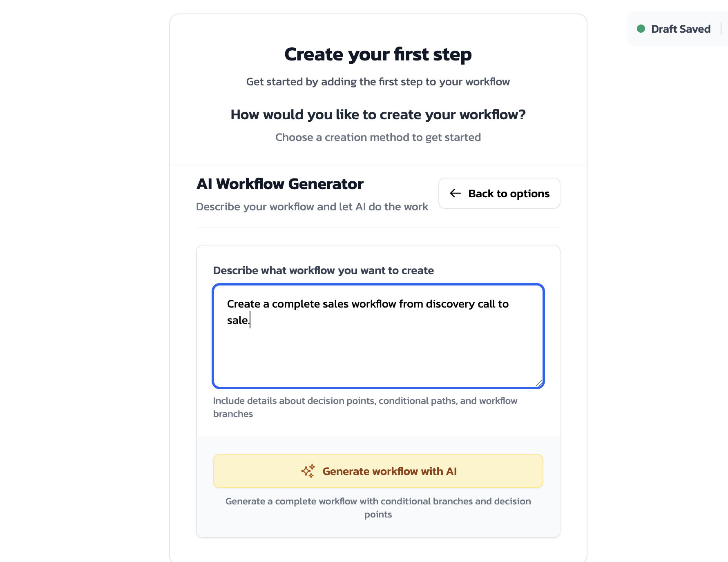
Task: Click the AI Workflow Generator heading
Action: pyautogui.click(x=279, y=184)
